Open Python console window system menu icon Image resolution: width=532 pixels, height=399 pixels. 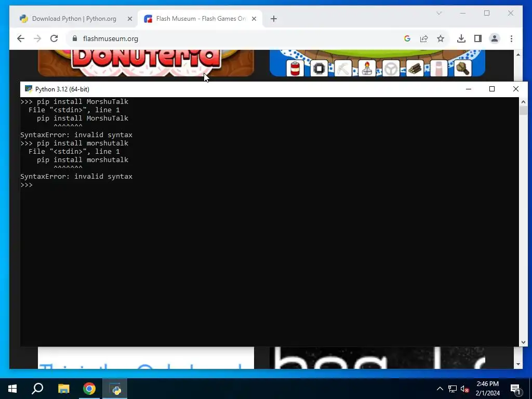[x=29, y=89]
